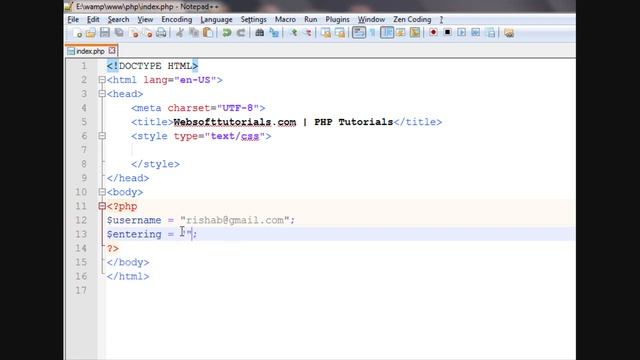Select the index.php document tab

point(91,51)
